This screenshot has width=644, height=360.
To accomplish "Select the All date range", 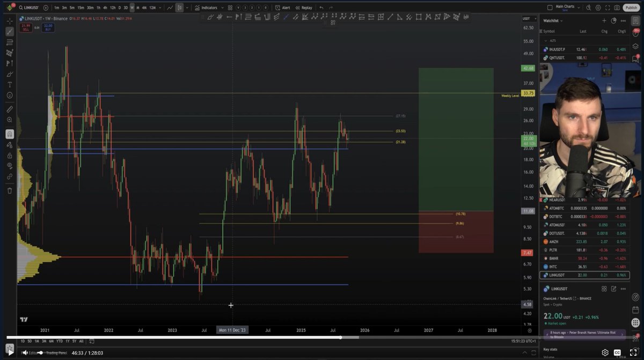I will [x=81, y=341].
